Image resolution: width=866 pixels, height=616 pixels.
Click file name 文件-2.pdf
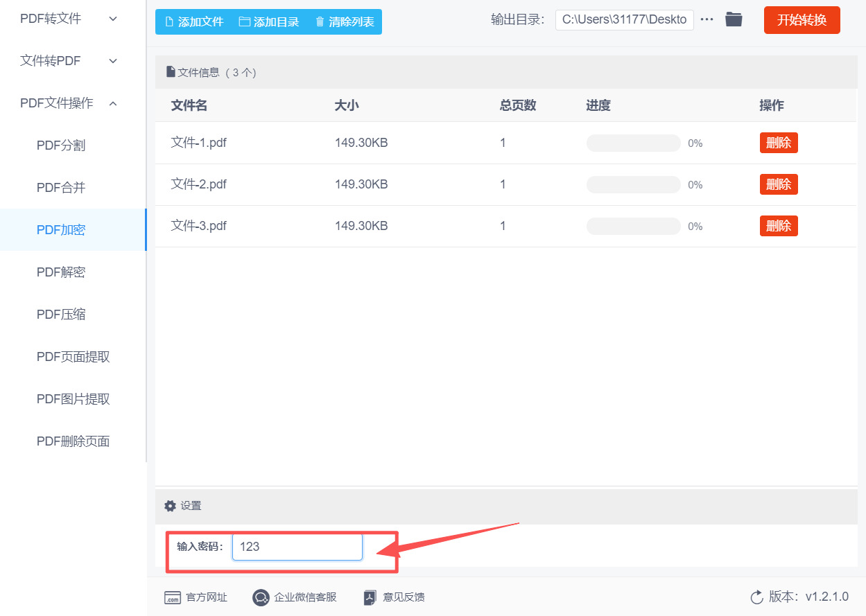[199, 184]
